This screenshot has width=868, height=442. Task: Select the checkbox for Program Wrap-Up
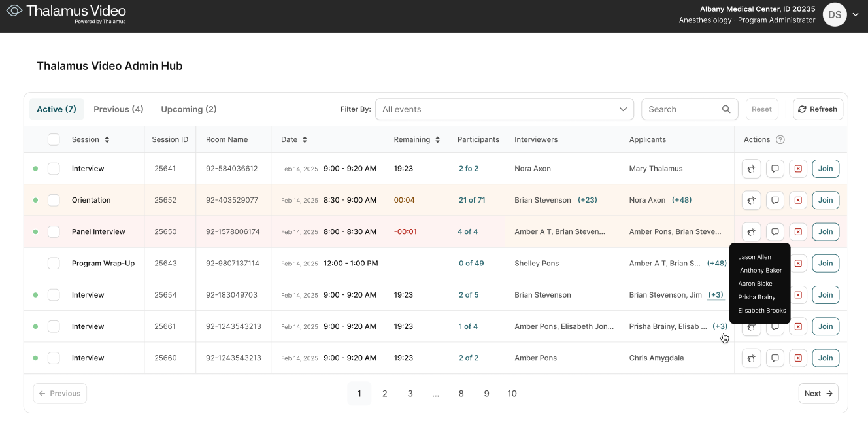[x=54, y=263]
